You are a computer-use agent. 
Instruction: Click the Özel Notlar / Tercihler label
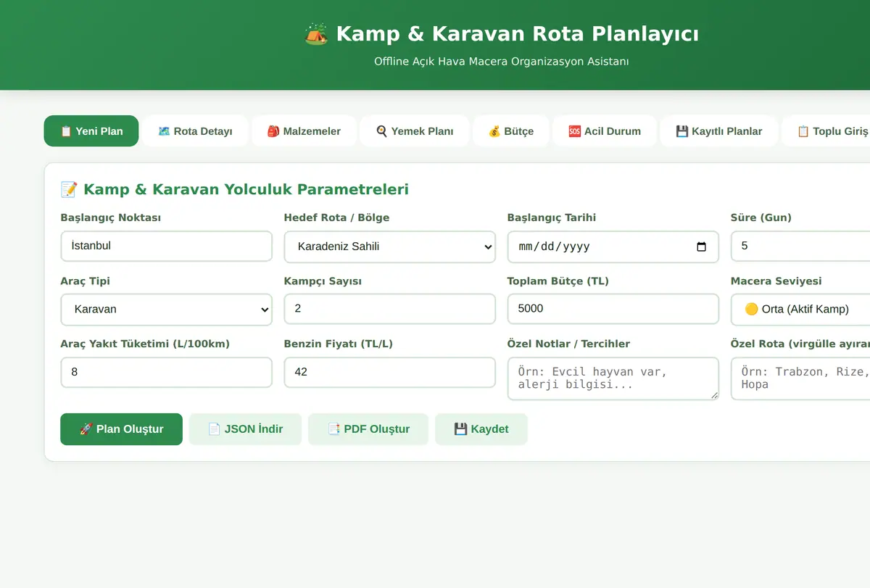[x=568, y=344]
